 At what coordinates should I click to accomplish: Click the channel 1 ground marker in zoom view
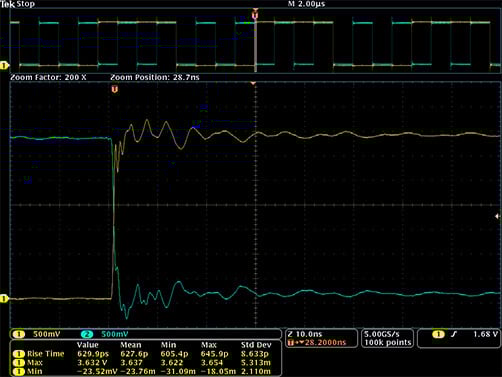tap(4, 298)
